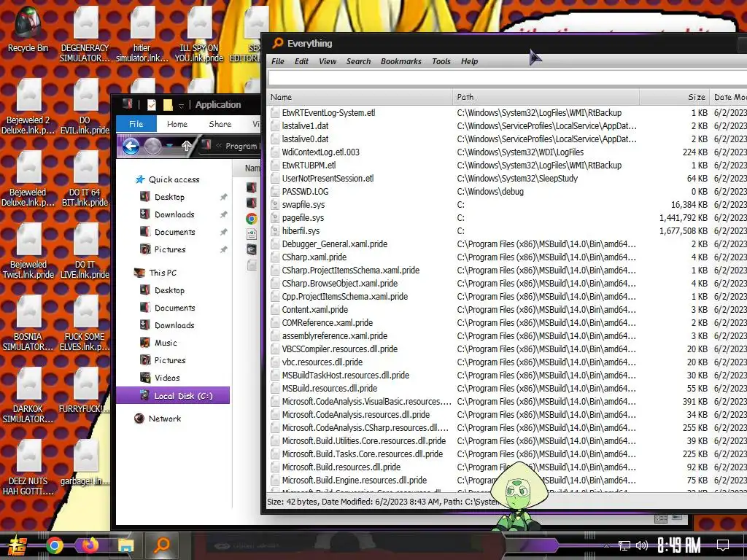Click the new folder icon in Explorer title bar
The image size is (747, 560).
tap(168, 105)
